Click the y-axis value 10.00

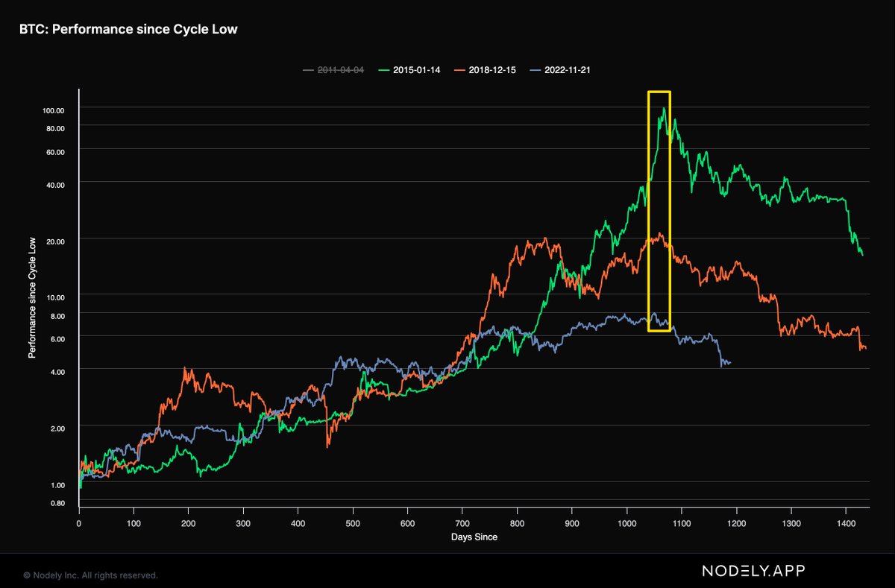click(x=56, y=297)
